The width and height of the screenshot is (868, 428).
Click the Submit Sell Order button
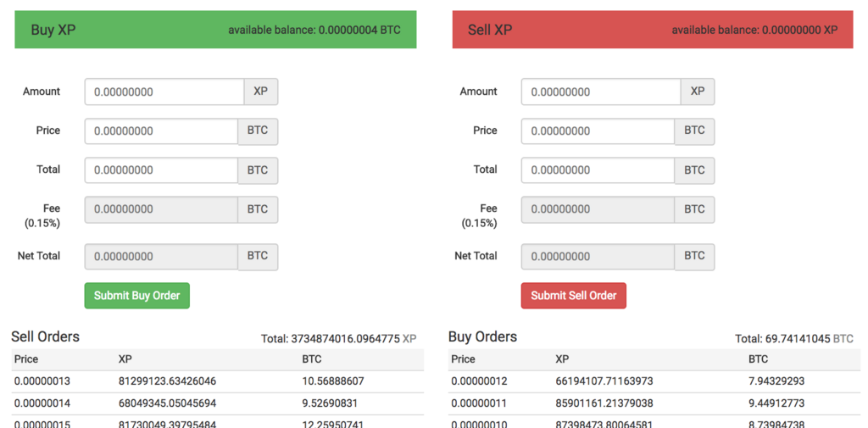pyautogui.click(x=574, y=296)
